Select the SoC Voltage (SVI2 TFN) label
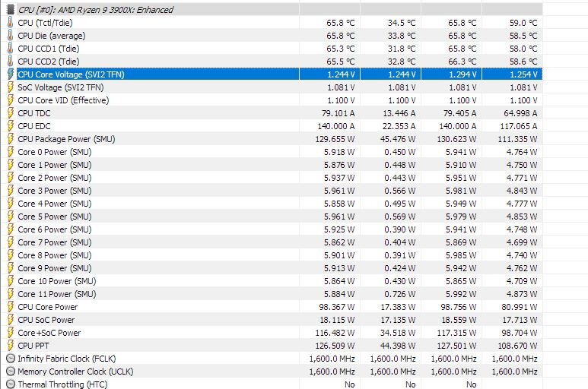 pyautogui.click(x=61, y=87)
